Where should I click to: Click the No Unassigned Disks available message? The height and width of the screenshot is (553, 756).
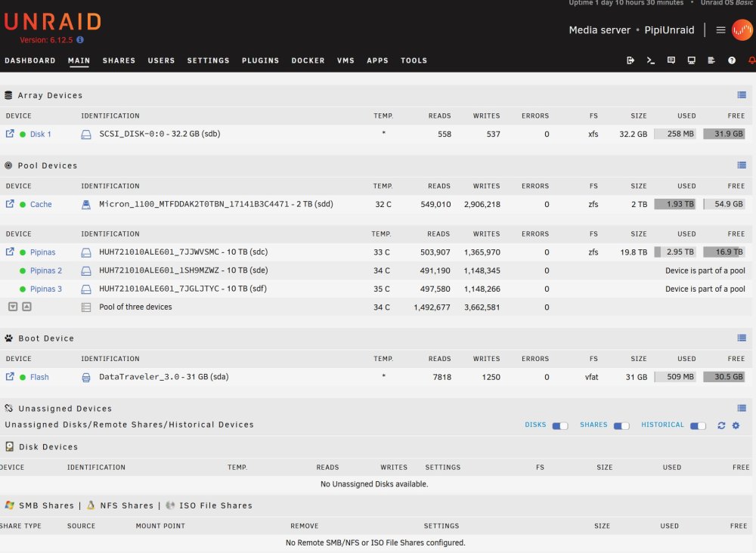click(374, 483)
